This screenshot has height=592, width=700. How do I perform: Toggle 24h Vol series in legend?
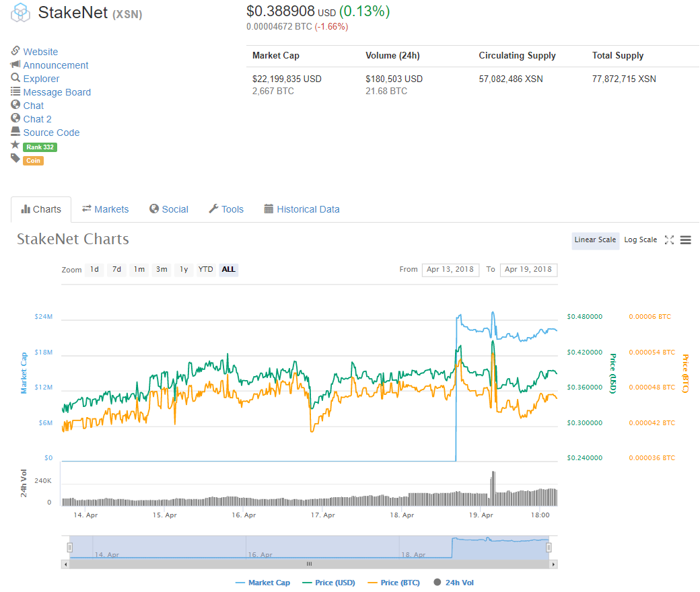click(454, 583)
